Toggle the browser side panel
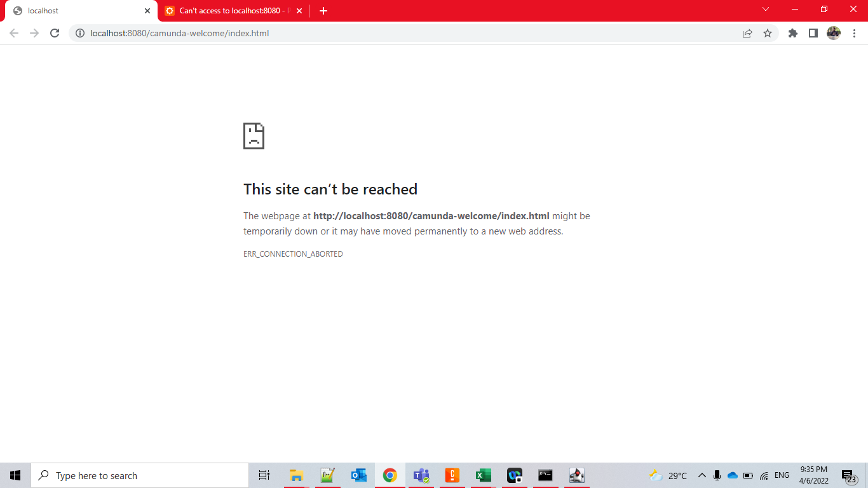The height and width of the screenshot is (488, 868). tap(813, 33)
